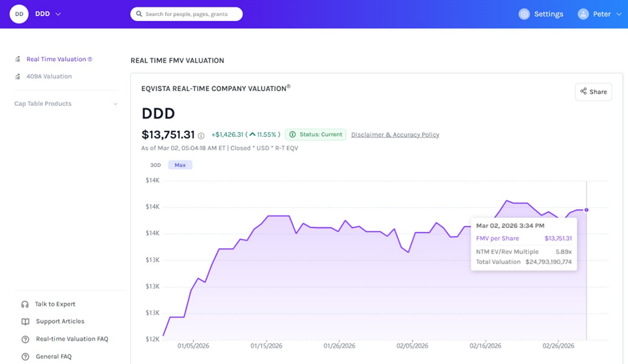
Task: Expand the Cap Table Products section
Action: tap(115, 104)
